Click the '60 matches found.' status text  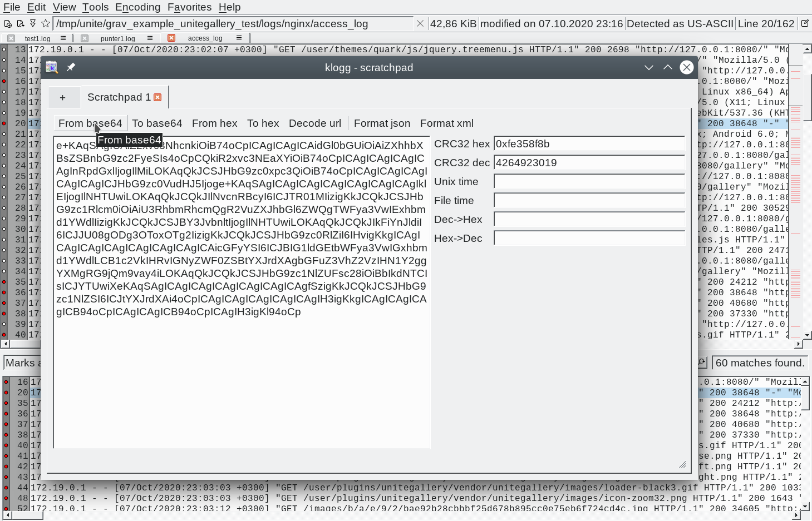point(760,363)
